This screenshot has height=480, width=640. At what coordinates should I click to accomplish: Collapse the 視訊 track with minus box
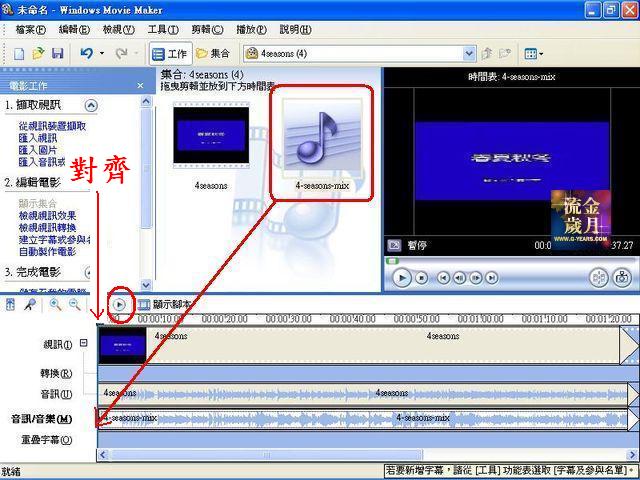click(x=84, y=343)
